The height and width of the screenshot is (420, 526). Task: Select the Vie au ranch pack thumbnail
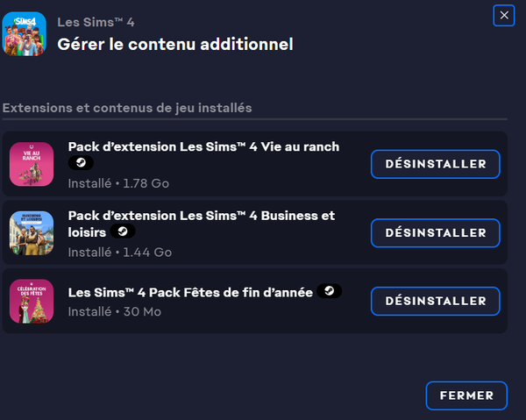point(32,164)
